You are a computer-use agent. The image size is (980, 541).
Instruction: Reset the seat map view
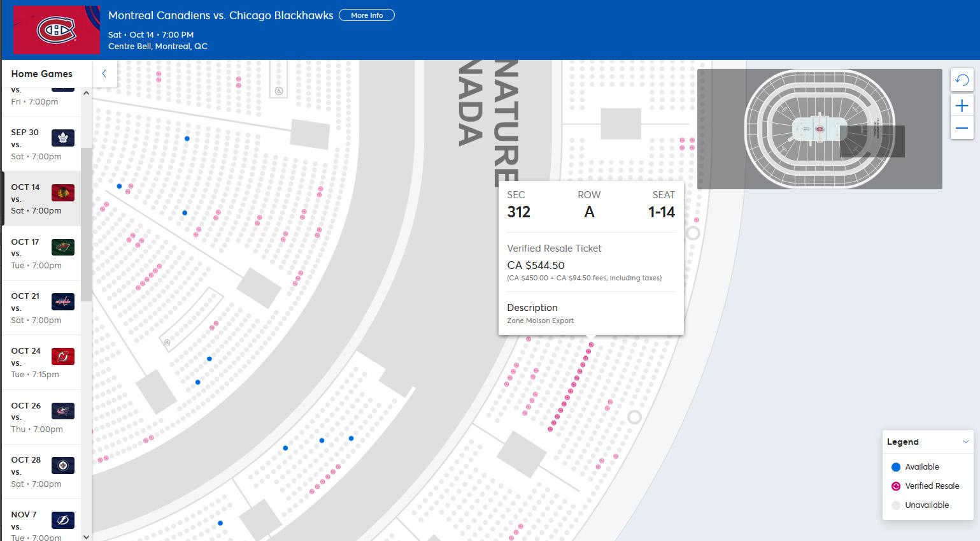tap(962, 80)
